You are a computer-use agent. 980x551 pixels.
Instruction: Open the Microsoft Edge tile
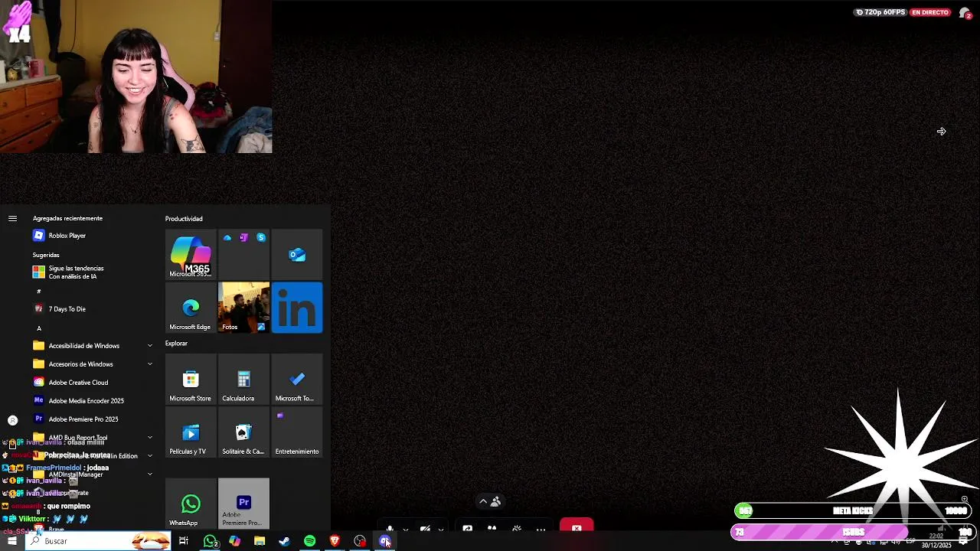coord(191,308)
